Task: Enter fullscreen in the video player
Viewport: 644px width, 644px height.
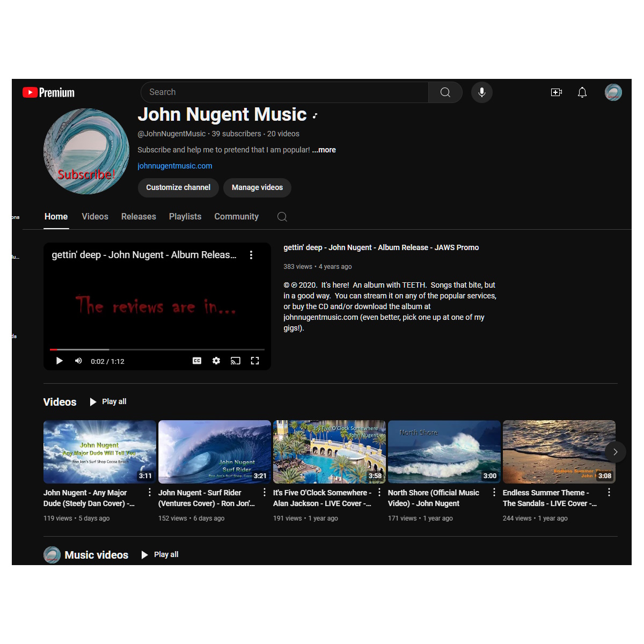Action: pos(255,361)
